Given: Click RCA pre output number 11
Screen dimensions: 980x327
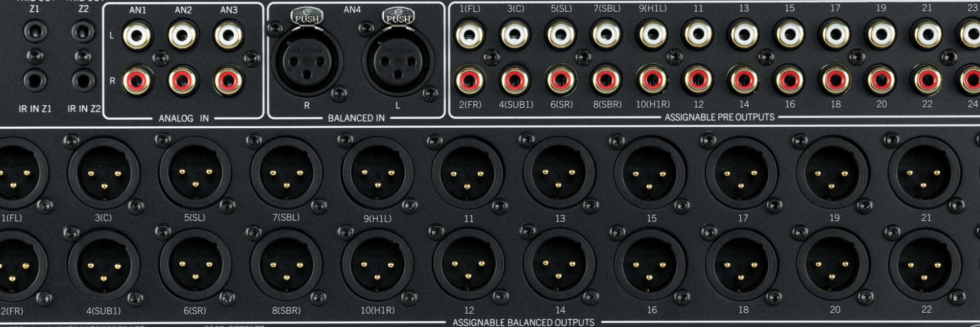Looking at the screenshot, I should [698, 35].
